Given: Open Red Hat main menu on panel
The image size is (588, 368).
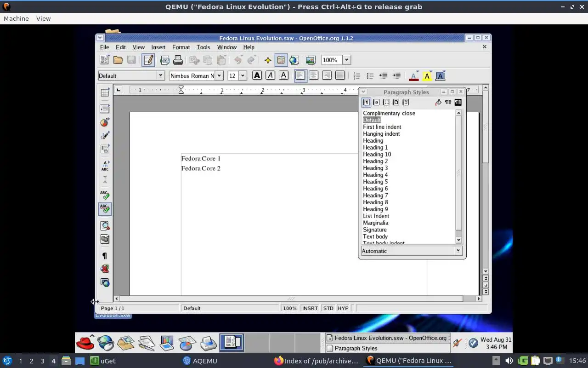Looking at the screenshot, I should pos(85,343).
